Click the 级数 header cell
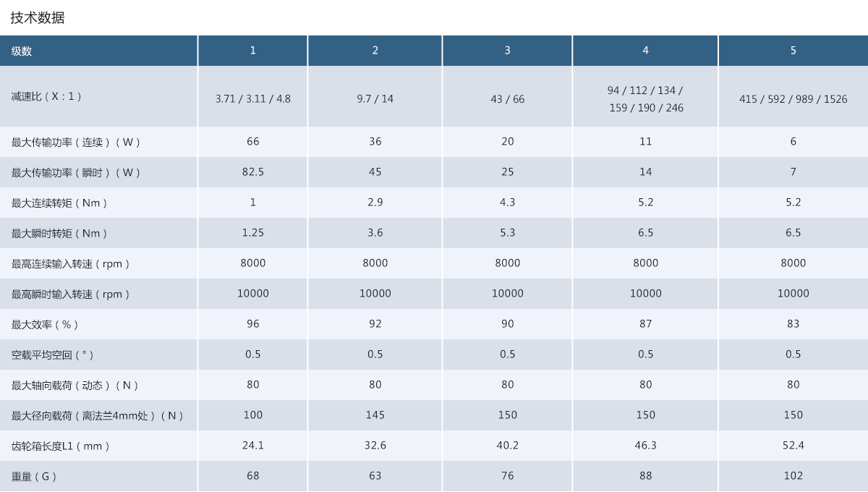Viewport: 868px width, 492px height. [22, 51]
